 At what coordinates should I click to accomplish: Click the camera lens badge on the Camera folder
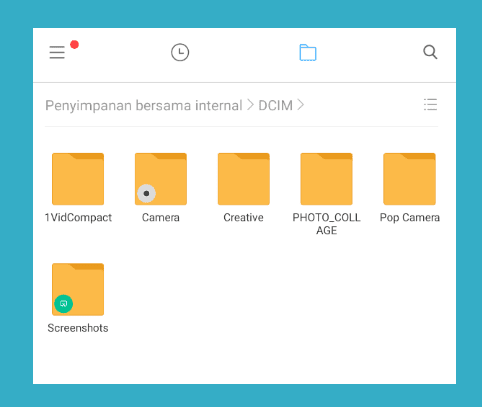coord(146,193)
